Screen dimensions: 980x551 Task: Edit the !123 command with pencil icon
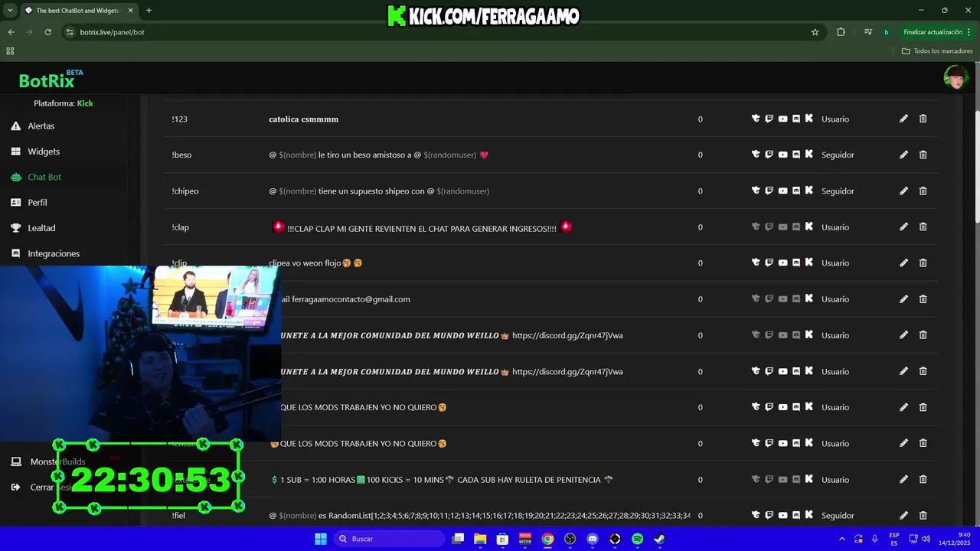(903, 119)
